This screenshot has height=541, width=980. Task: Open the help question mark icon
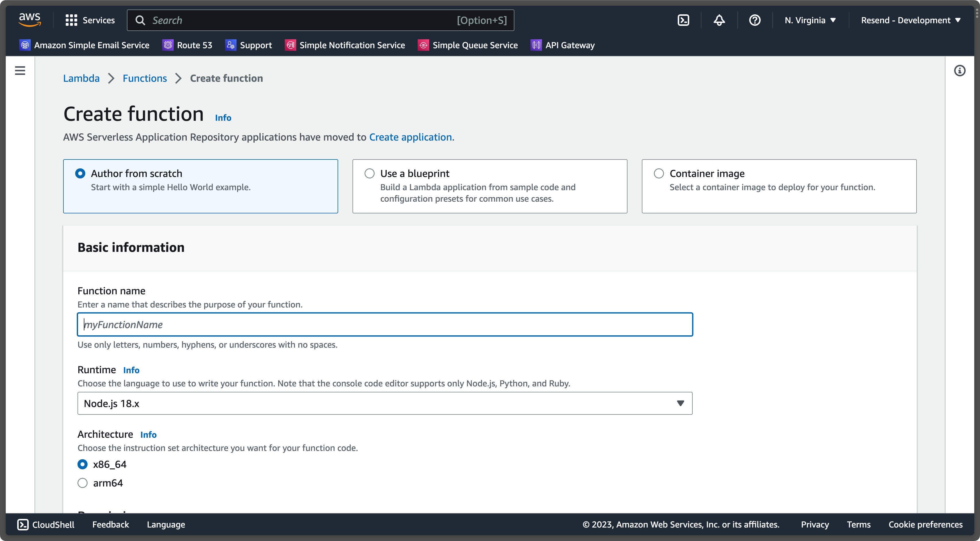click(755, 20)
